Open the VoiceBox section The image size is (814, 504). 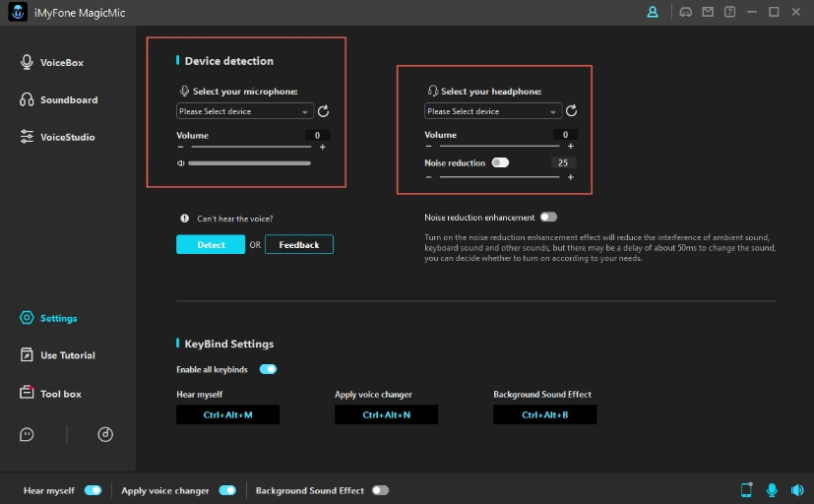point(52,62)
